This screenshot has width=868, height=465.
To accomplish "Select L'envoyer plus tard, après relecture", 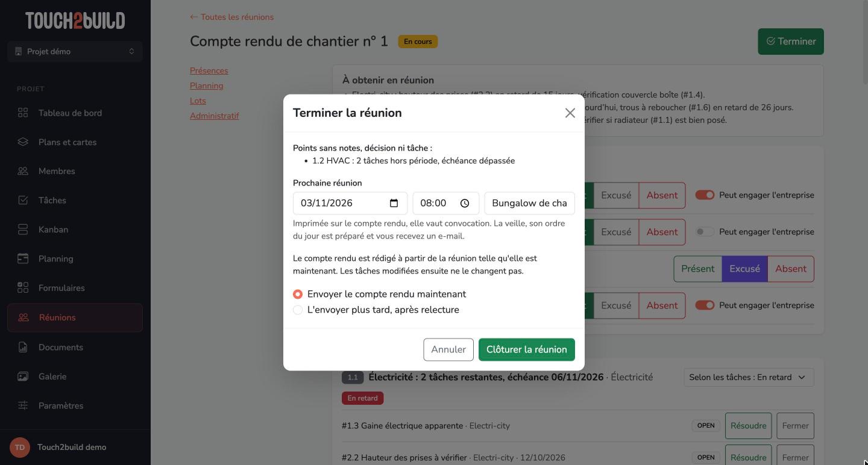I will [x=298, y=310].
